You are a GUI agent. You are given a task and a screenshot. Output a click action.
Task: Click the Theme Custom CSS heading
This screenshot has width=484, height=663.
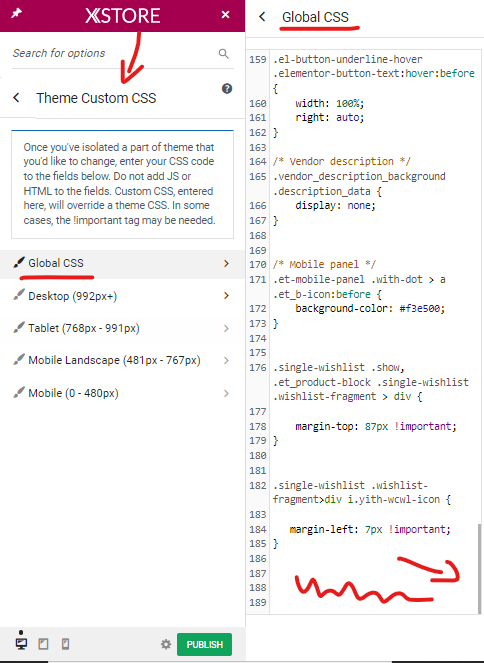point(96,98)
